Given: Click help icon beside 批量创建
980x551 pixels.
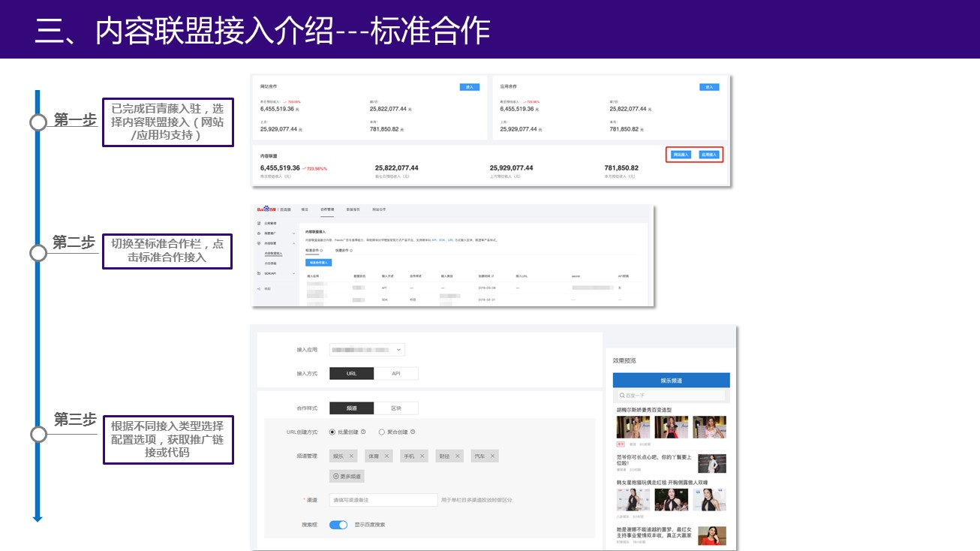Looking at the screenshot, I should 363,432.
